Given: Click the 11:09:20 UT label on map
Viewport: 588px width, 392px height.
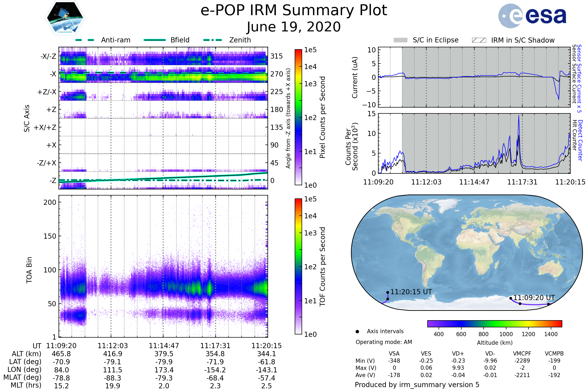Looking at the screenshot, I should [x=534, y=298].
